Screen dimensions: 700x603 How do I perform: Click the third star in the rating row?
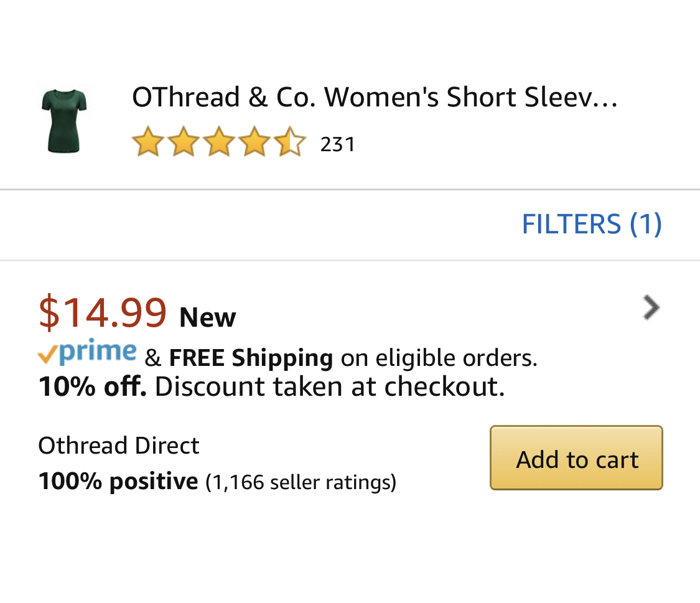219,142
